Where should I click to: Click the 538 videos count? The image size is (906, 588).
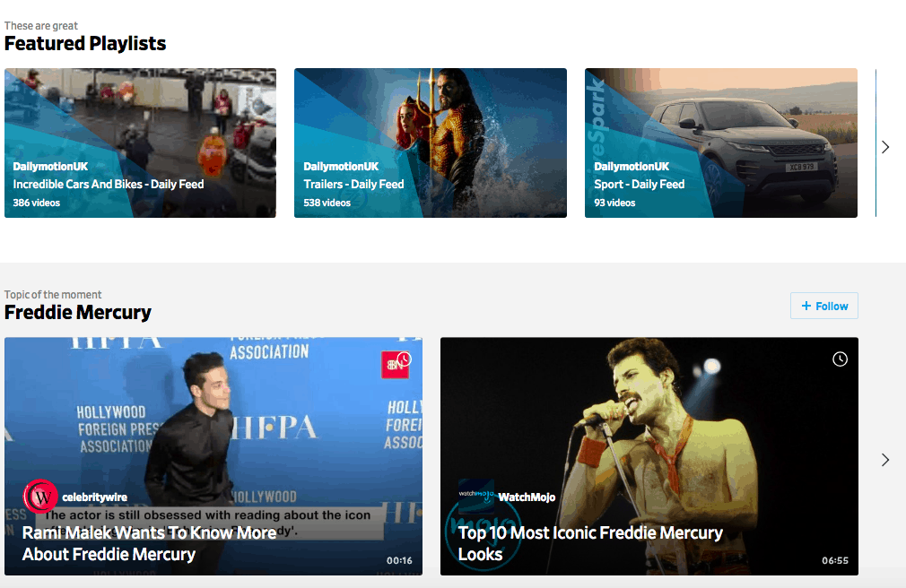coord(327,203)
